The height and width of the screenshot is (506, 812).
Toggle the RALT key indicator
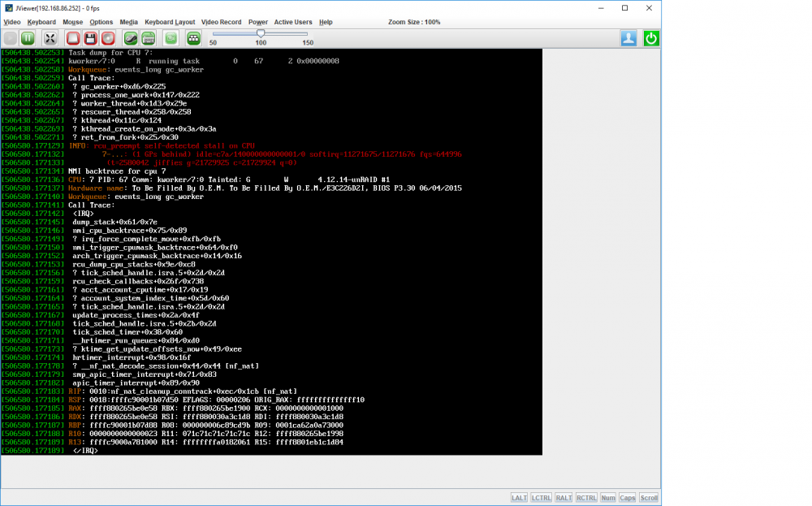564,498
